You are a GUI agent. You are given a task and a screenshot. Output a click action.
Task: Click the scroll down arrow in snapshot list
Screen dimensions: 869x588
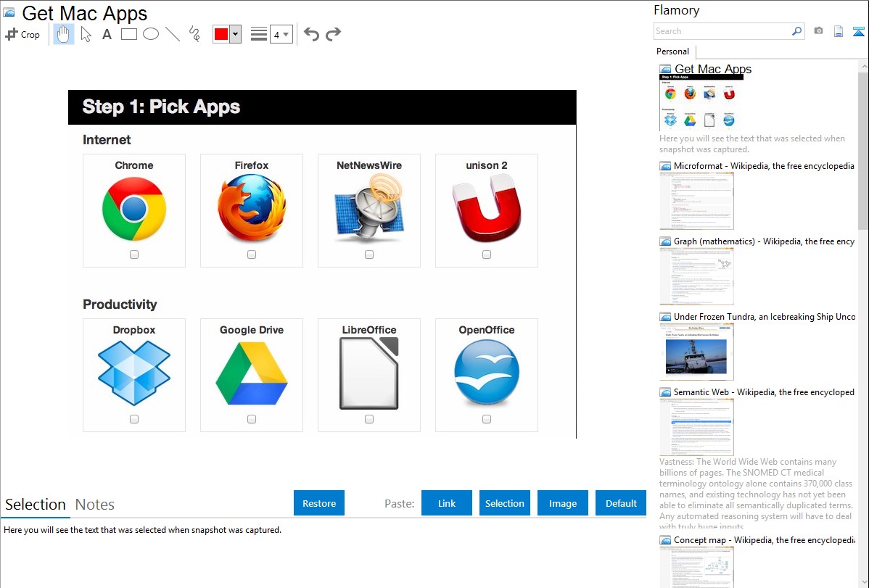coord(863,582)
